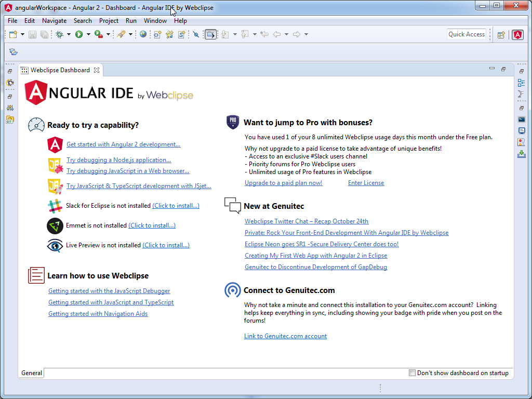Toggle the Skip All Breakpoints icon

pos(196,34)
